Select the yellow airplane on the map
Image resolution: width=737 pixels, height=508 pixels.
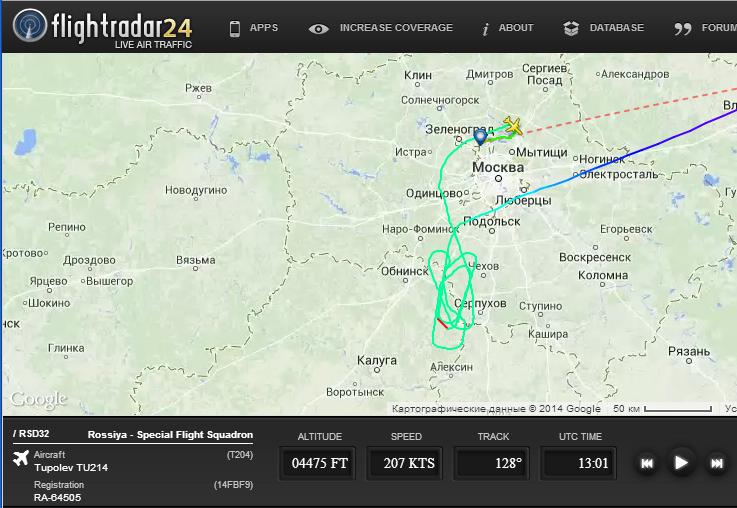tap(513, 126)
